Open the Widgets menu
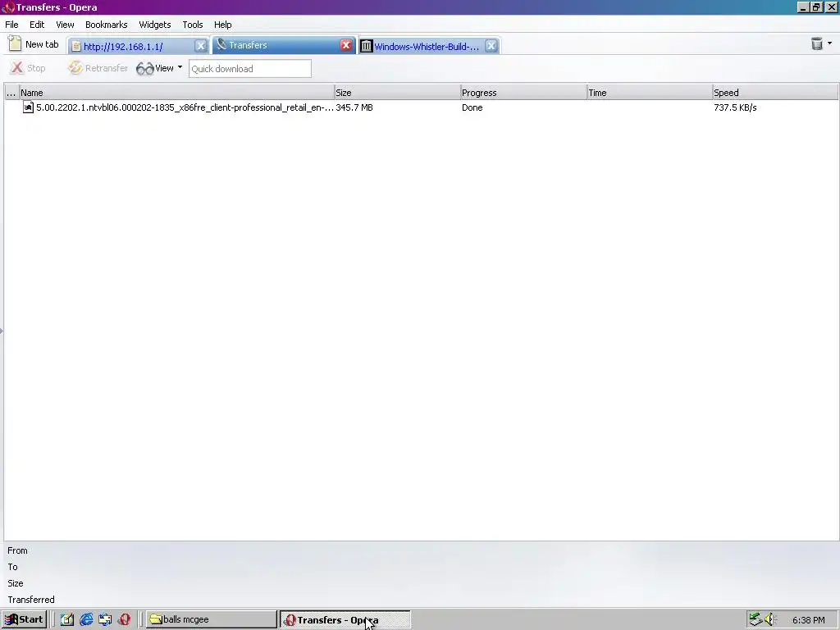The image size is (840, 630). coord(155,25)
